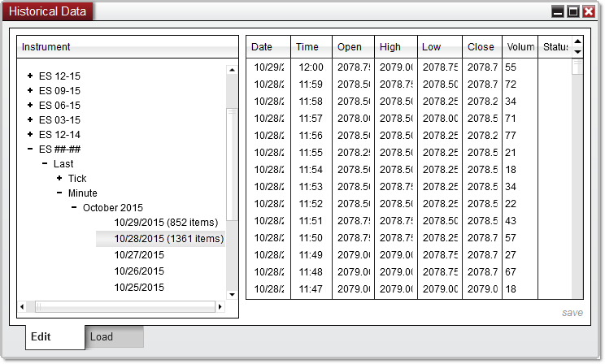Screen dimensions: 605x364
Task: Switch to the Load tab
Action: pyautogui.click(x=102, y=336)
